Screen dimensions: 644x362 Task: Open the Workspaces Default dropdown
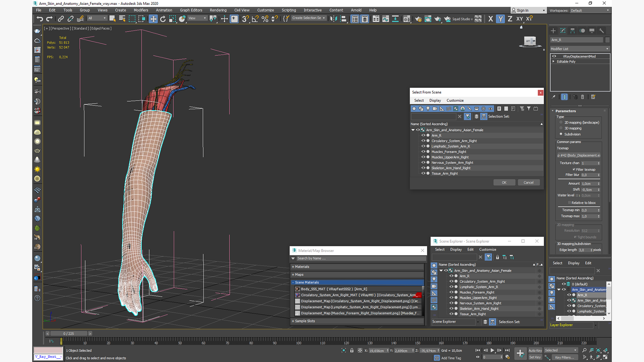(590, 10)
